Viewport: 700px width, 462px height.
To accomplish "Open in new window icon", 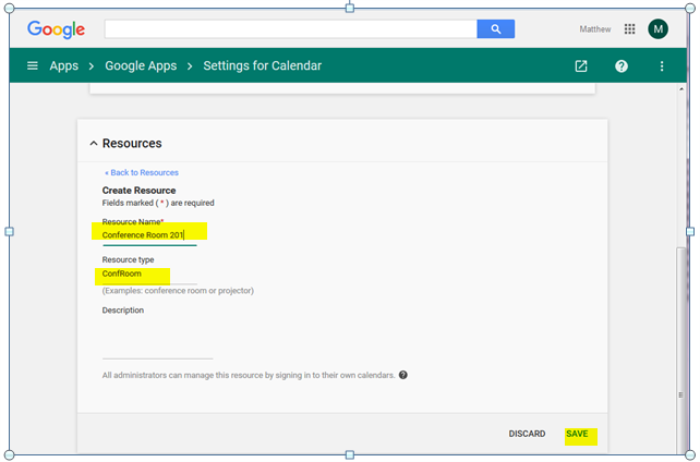I will pyautogui.click(x=581, y=66).
